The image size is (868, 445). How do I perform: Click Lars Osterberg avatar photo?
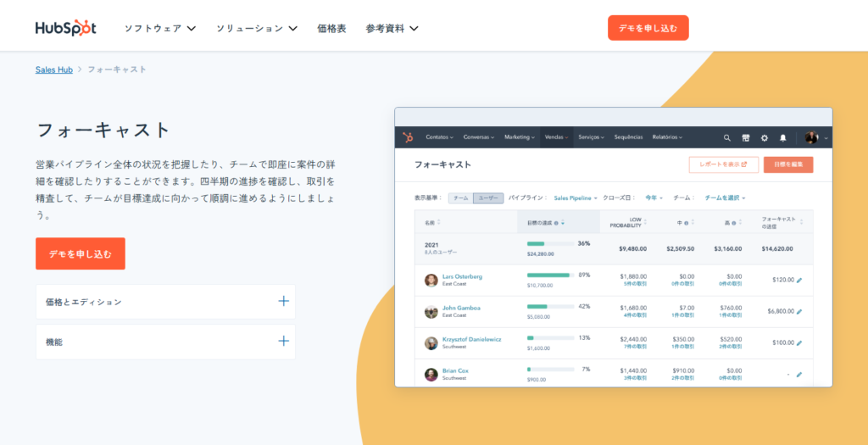[x=431, y=280]
